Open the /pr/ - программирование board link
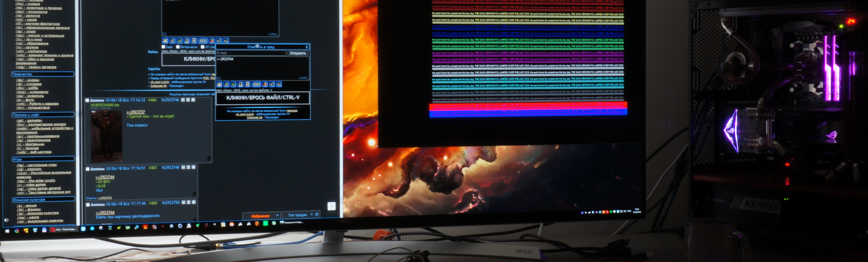Viewport: 868px width, 262px height. 37,136
